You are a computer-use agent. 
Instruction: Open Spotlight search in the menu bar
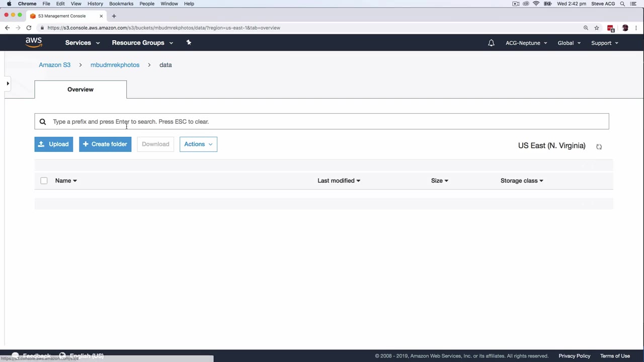(622, 4)
